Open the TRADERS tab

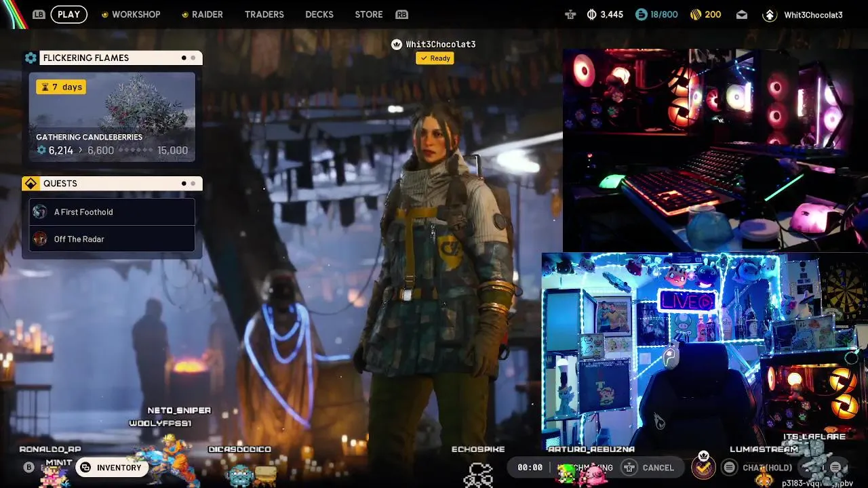click(264, 14)
